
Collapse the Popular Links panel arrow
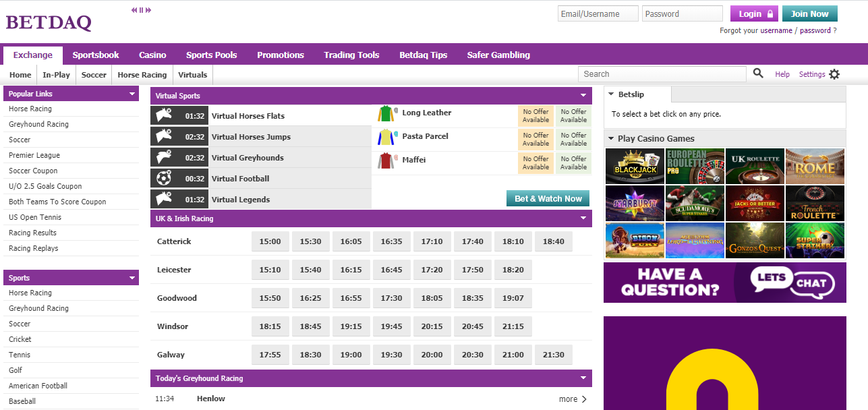[132, 94]
